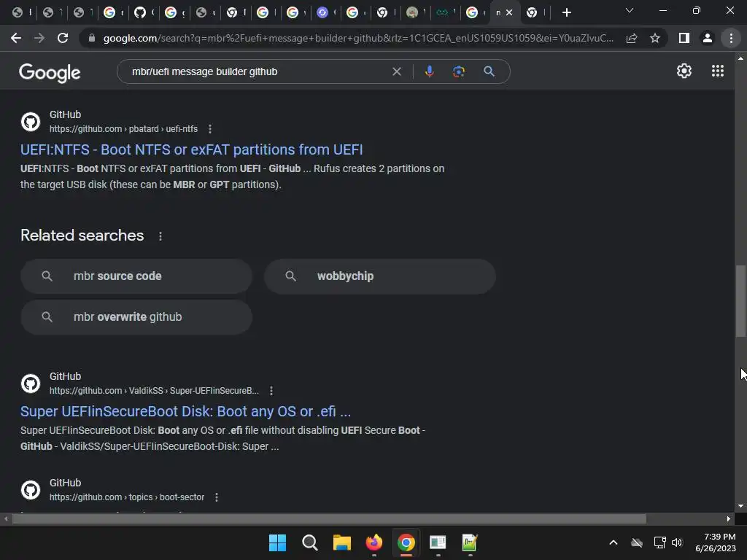
Task: Open the Google apps grid
Action: (x=718, y=71)
